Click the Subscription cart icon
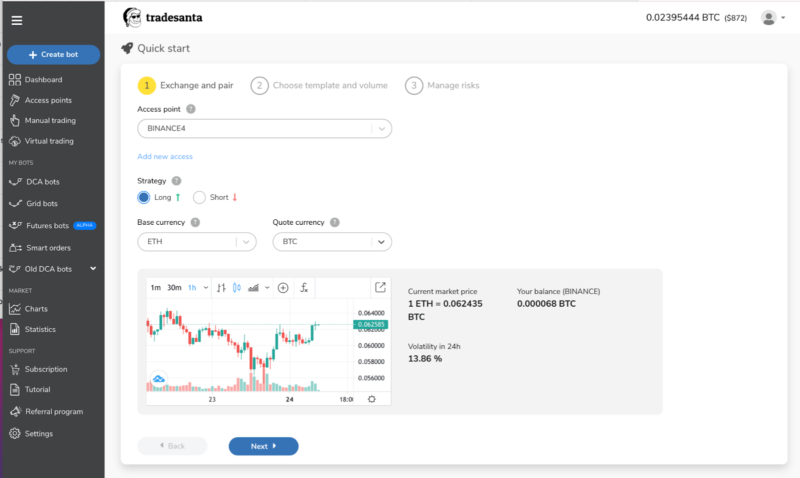The image size is (800, 478). click(15, 369)
